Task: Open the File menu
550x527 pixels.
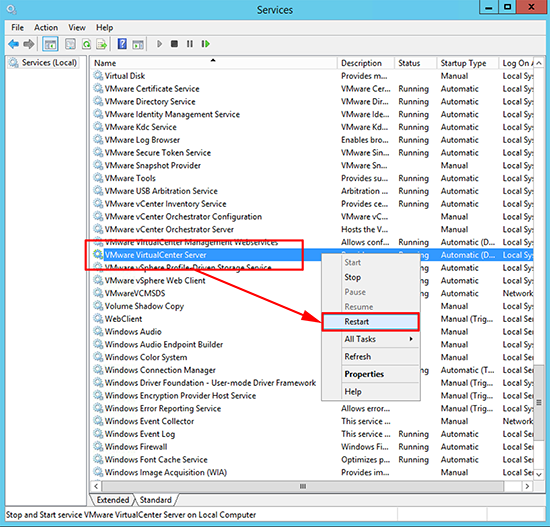Action: 18,27
